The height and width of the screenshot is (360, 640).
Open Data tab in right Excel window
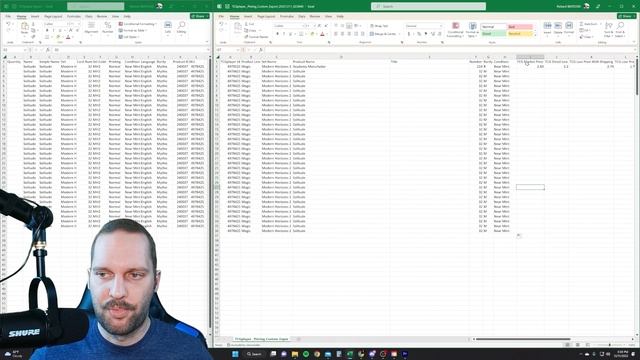click(302, 16)
